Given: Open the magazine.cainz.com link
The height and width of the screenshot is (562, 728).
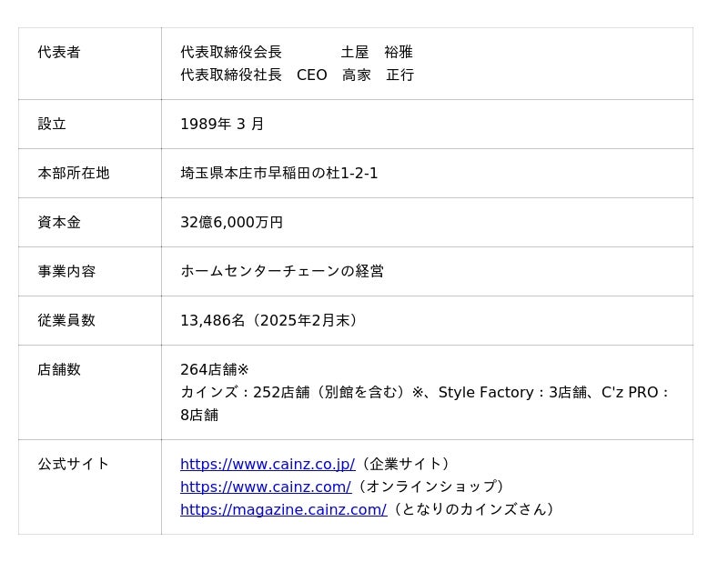Looking at the screenshot, I should coord(283,510).
